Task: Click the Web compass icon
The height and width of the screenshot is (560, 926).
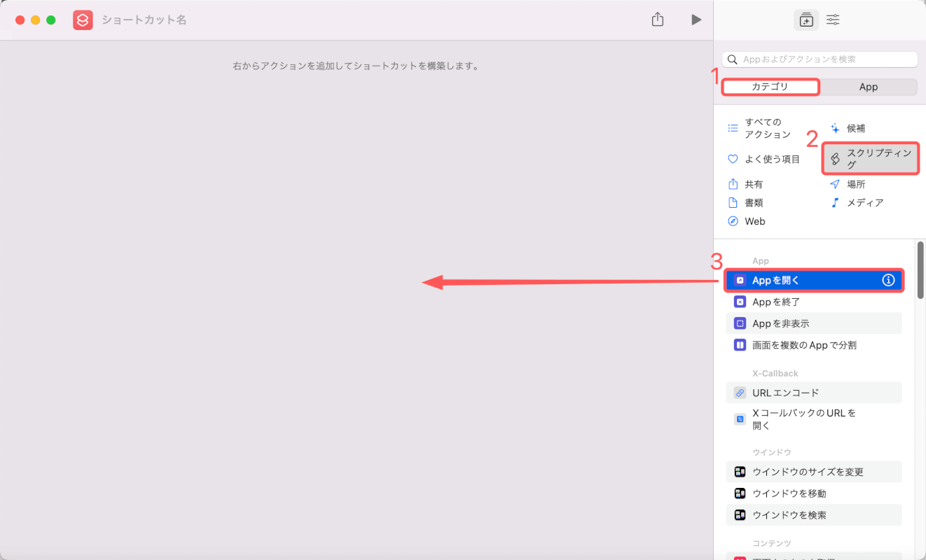Action: (733, 220)
